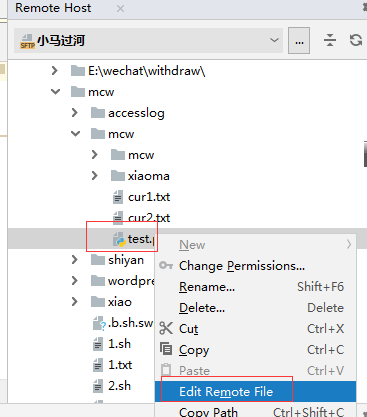This screenshot has width=367, height=417.
Task: Click the scissors Cut icon
Action: (166, 328)
